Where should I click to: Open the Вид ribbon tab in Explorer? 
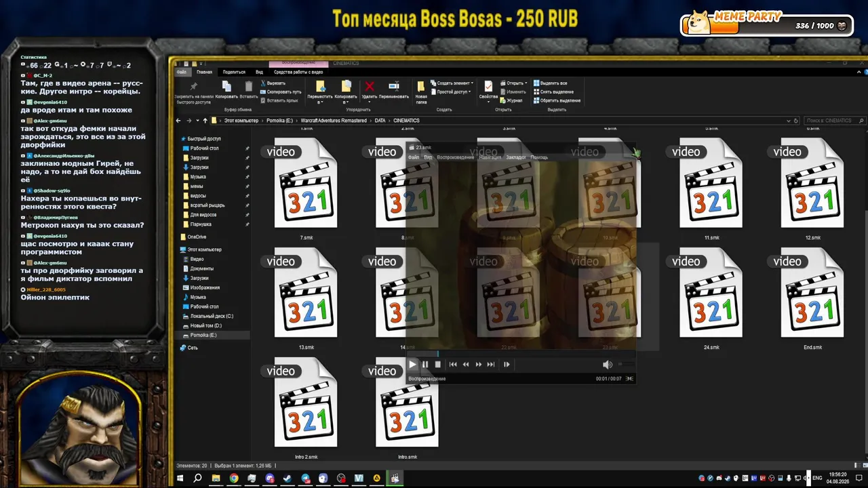point(259,72)
